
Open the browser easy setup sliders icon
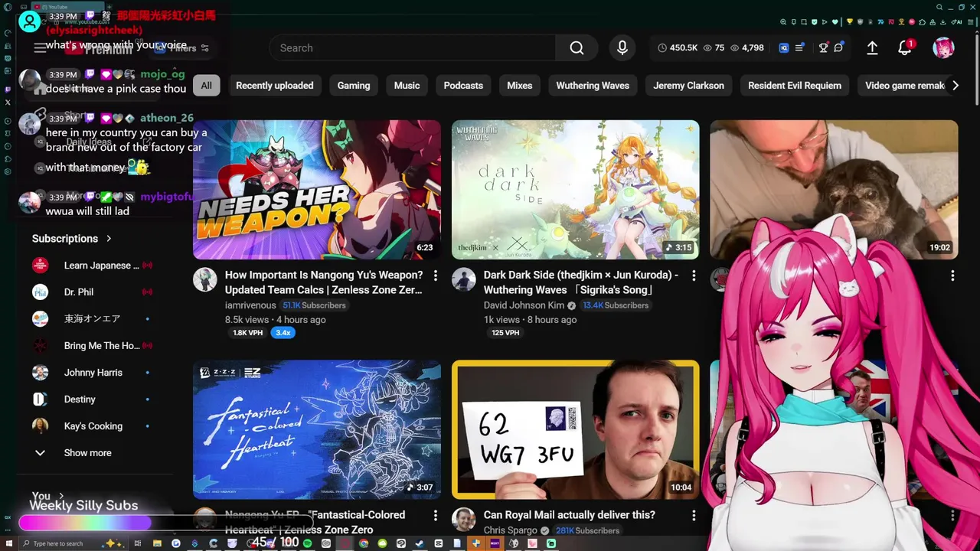coord(971,21)
